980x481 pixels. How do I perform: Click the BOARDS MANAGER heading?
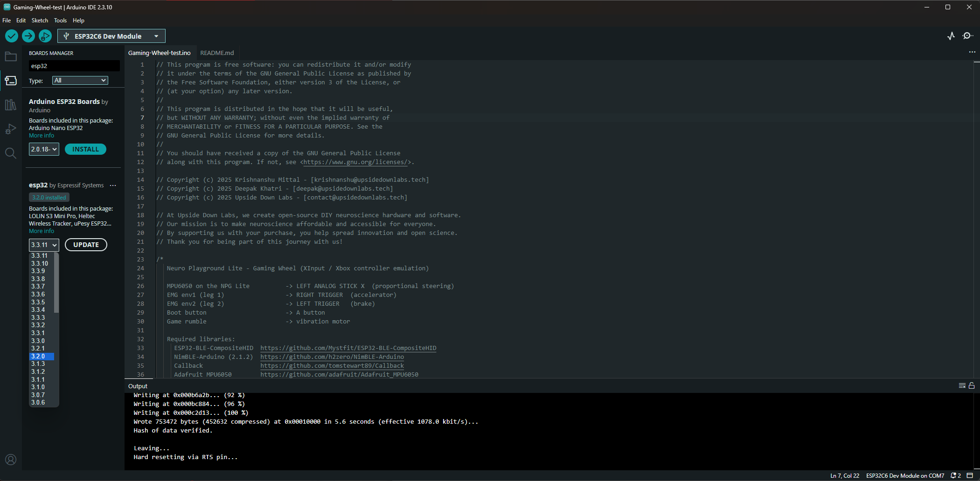coord(51,53)
